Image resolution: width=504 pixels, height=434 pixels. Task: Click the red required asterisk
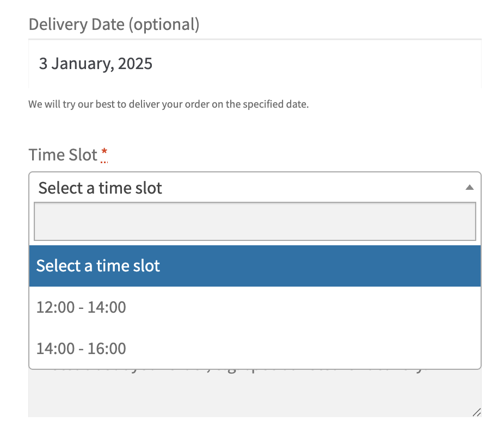pos(105,153)
